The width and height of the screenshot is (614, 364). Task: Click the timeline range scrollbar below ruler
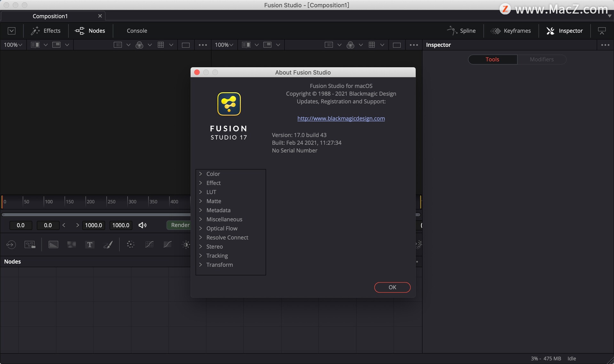(96, 215)
